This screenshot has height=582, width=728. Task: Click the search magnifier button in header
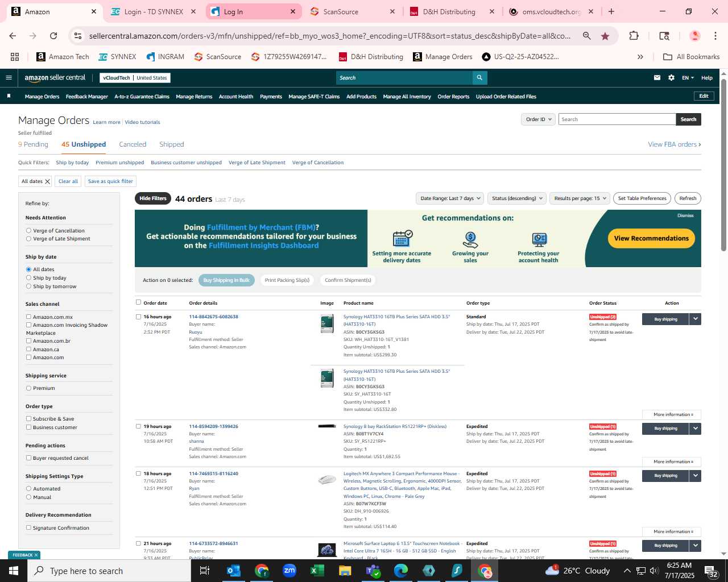coord(479,78)
